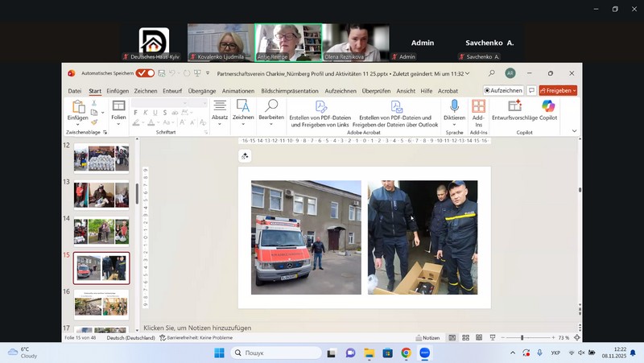
Task: Open Copilot from the ribbon
Action: (548, 106)
